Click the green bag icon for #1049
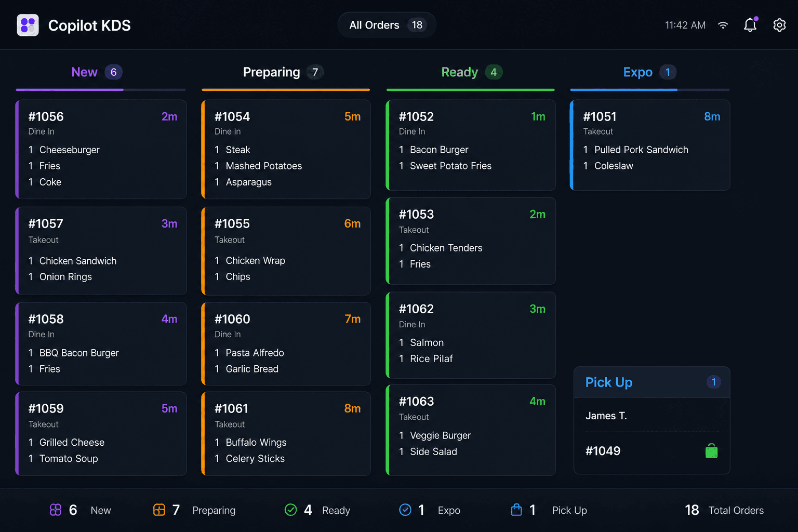Image resolution: width=798 pixels, height=532 pixels. pos(712,451)
